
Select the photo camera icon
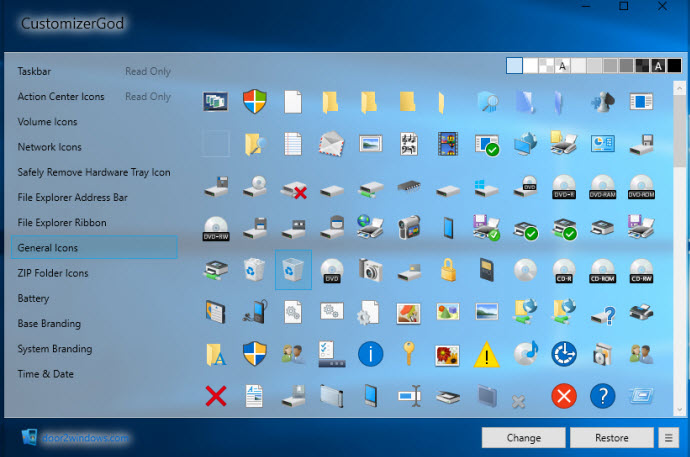371,270
